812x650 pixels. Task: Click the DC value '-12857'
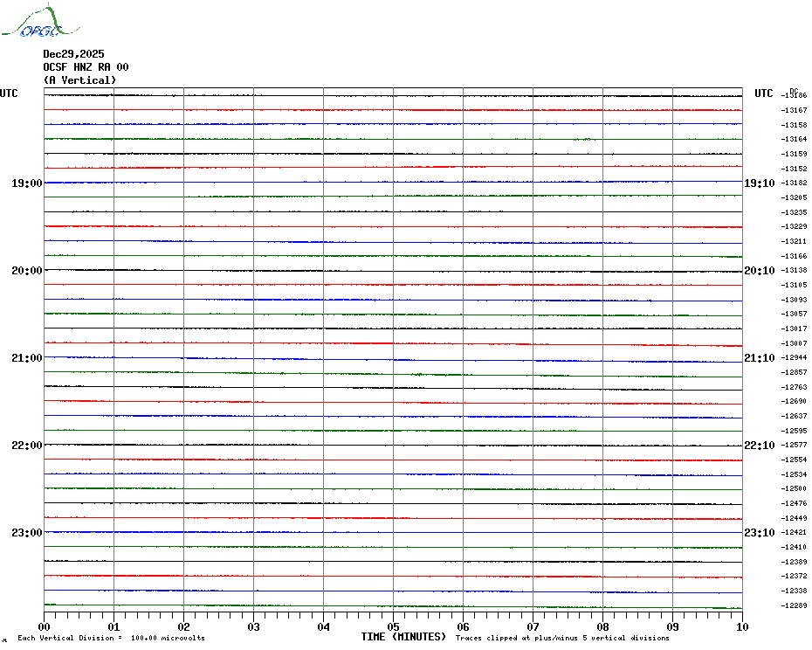794,373
